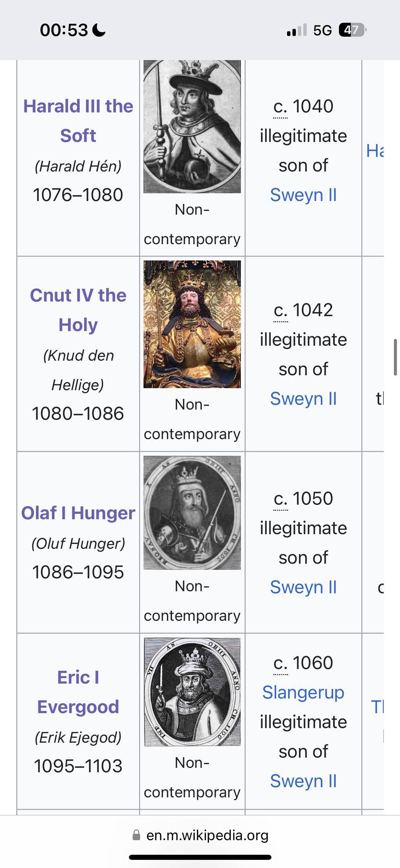The width and height of the screenshot is (400, 868).
Task: Tap the battery indicator in status bar
Action: [353, 30]
